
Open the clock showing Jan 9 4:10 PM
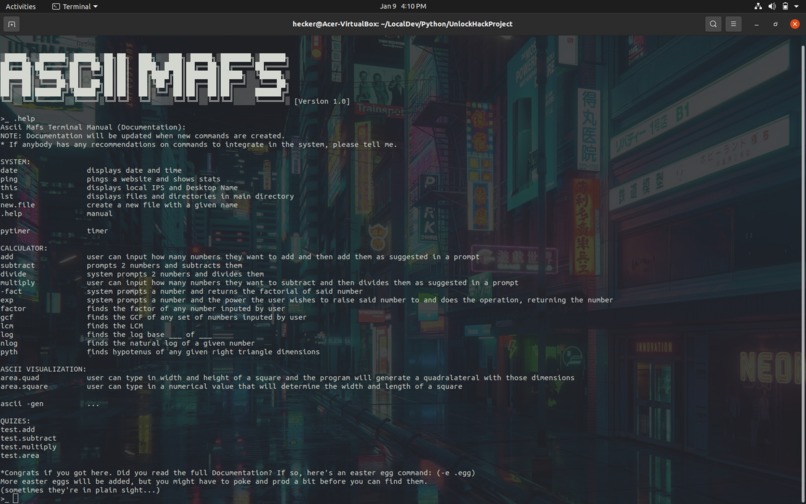pos(403,6)
